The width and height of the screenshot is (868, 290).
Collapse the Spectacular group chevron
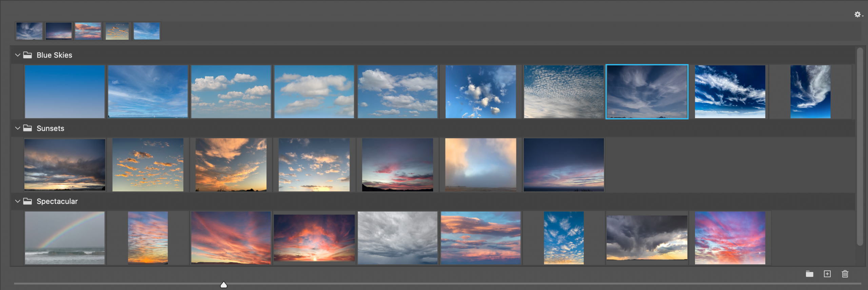click(18, 201)
